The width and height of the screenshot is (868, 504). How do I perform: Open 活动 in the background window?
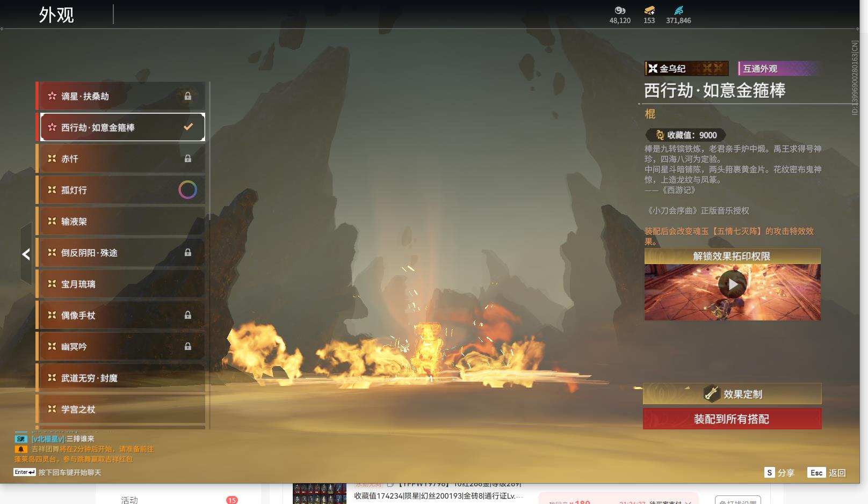(129, 500)
